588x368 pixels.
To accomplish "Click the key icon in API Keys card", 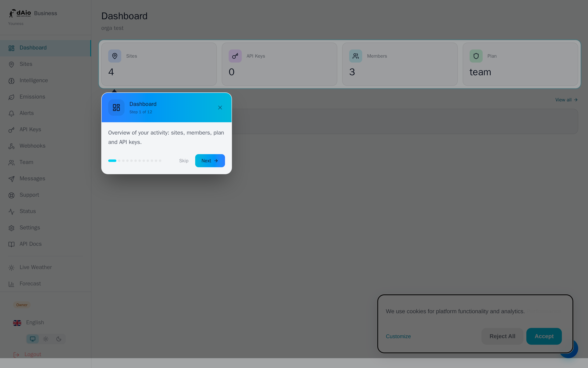I will (235, 56).
